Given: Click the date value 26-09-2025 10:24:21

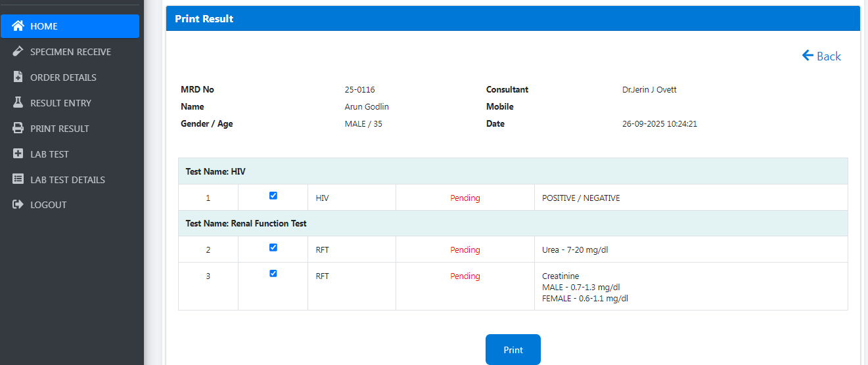Looking at the screenshot, I should [x=660, y=124].
